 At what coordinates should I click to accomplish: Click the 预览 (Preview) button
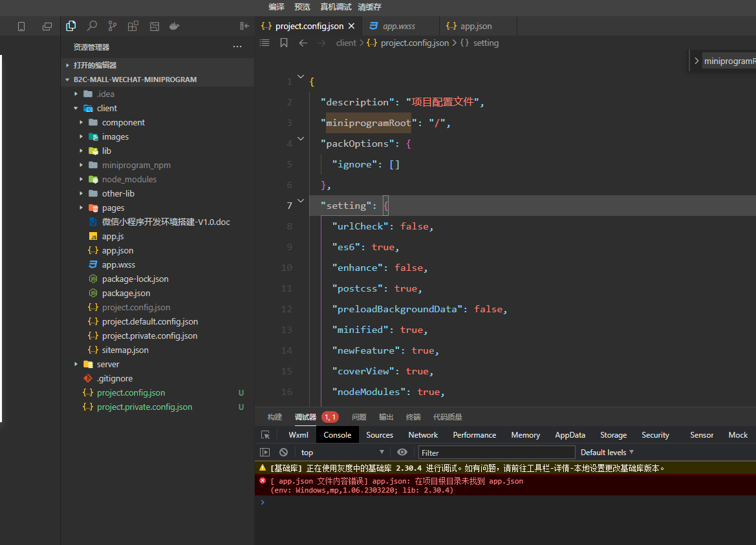coord(302,7)
